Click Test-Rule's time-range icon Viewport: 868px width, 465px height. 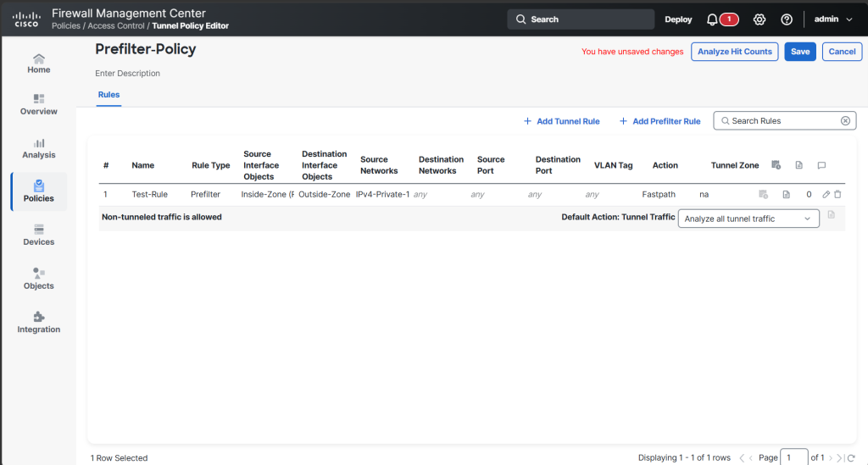click(764, 194)
